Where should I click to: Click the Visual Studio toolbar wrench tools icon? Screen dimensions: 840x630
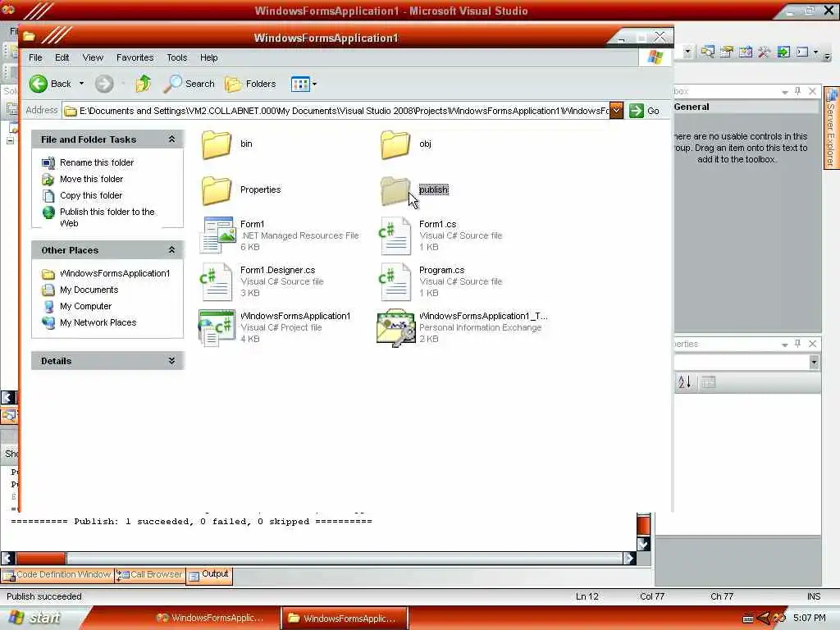764,52
